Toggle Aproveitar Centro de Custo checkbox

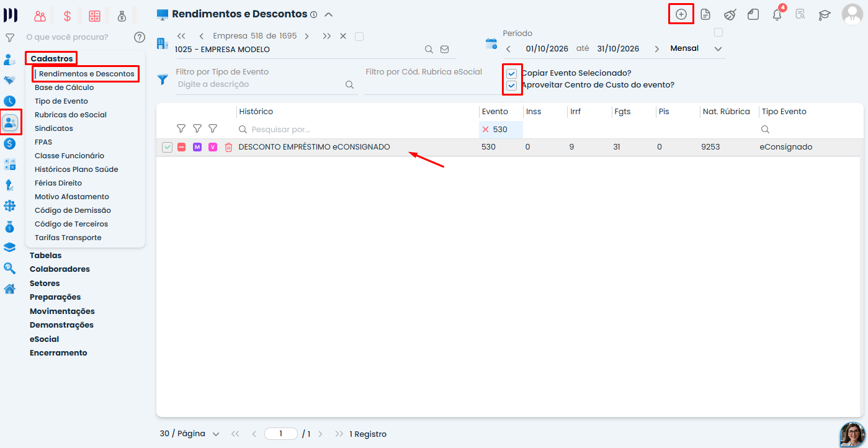pos(512,86)
